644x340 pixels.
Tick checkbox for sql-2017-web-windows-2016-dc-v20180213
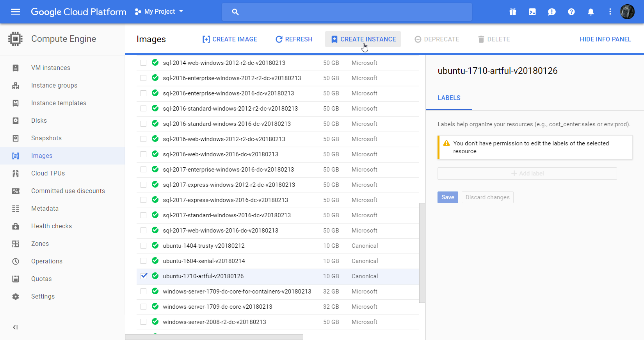pyautogui.click(x=144, y=230)
